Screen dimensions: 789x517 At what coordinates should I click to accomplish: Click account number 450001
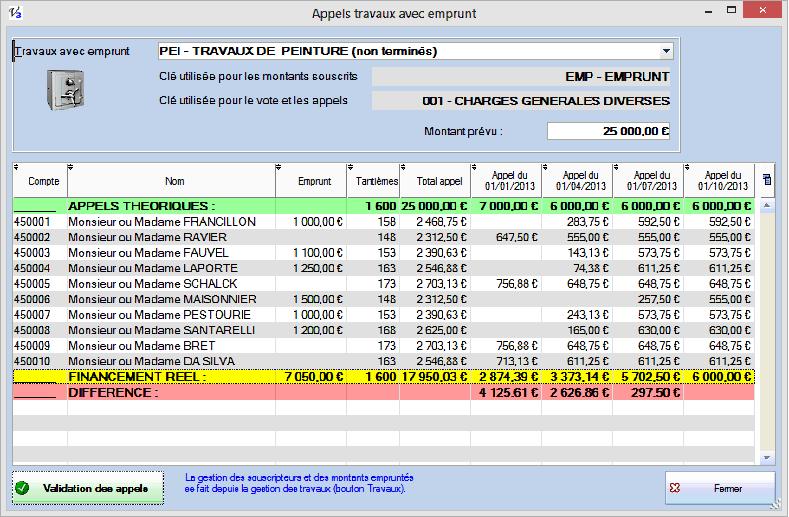point(32,221)
